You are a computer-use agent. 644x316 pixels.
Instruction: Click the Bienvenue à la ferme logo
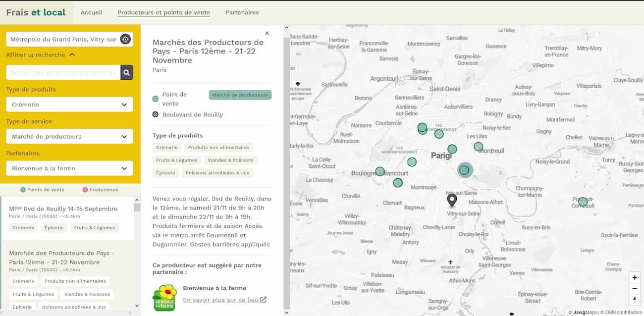164,298
